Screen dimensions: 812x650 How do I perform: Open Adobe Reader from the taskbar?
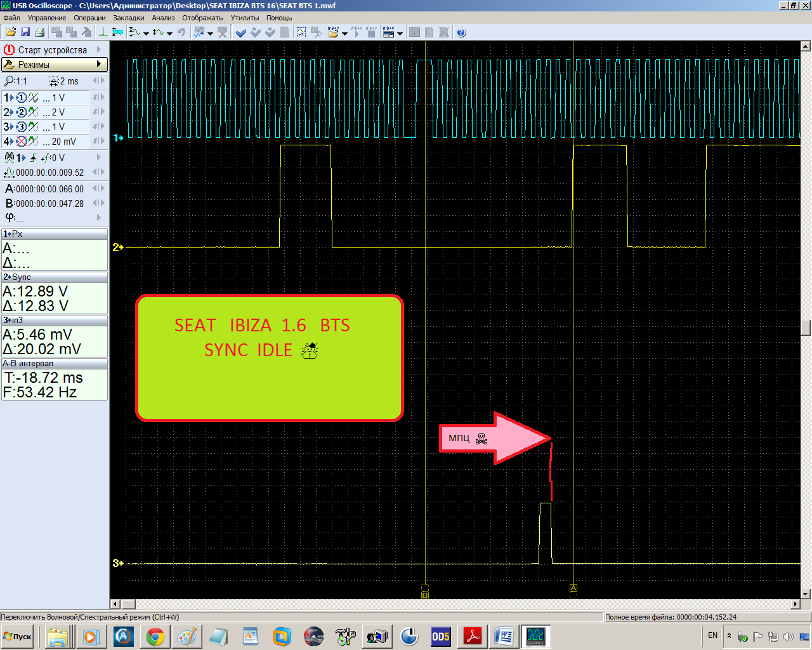(x=473, y=637)
